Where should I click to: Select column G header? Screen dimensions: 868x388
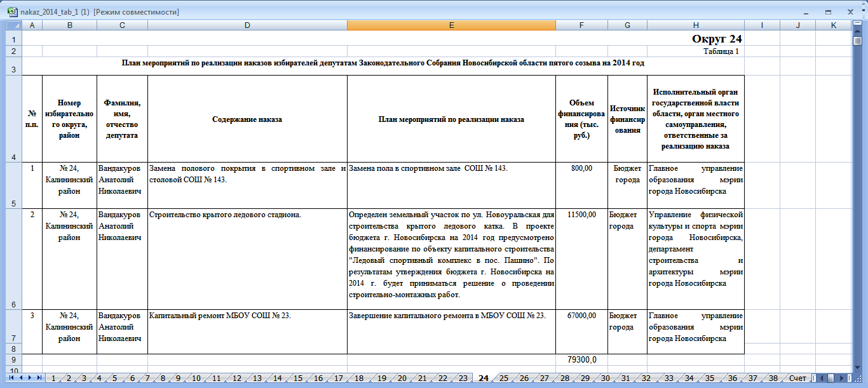coord(627,25)
